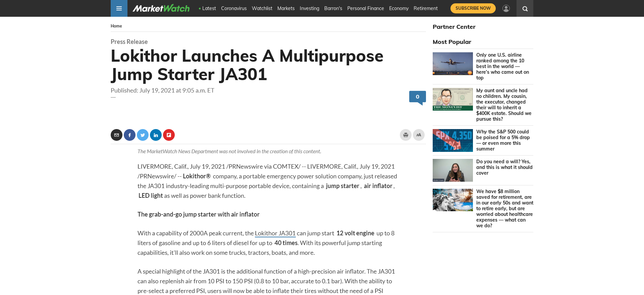Click the Subscribe Now button
Screen dimensions: 644x295
pos(473,8)
